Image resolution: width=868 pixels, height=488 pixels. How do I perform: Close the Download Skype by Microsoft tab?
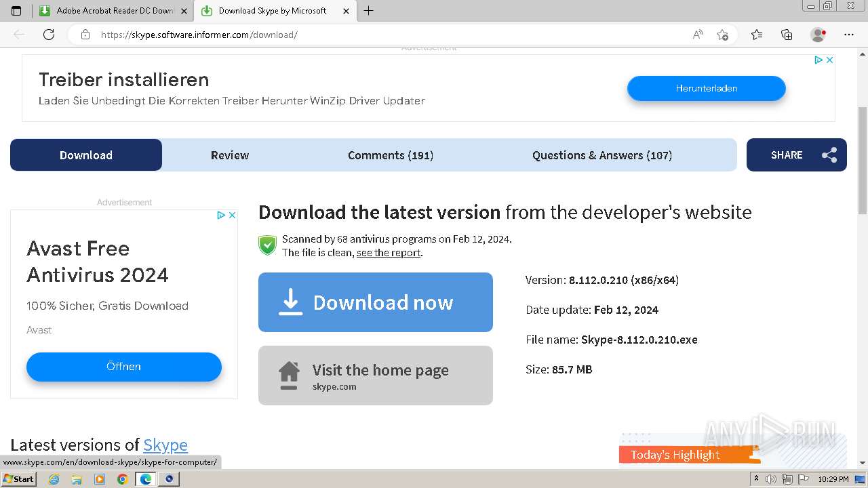coord(347,11)
